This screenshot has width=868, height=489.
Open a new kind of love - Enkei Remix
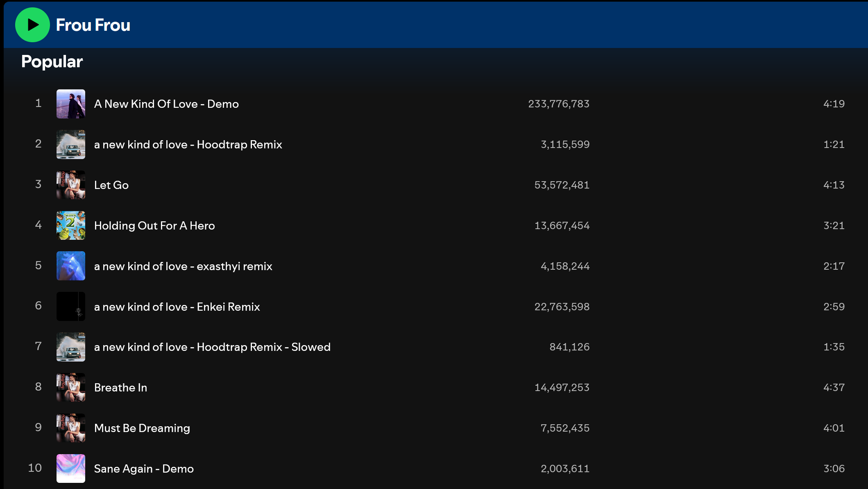pos(177,307)
